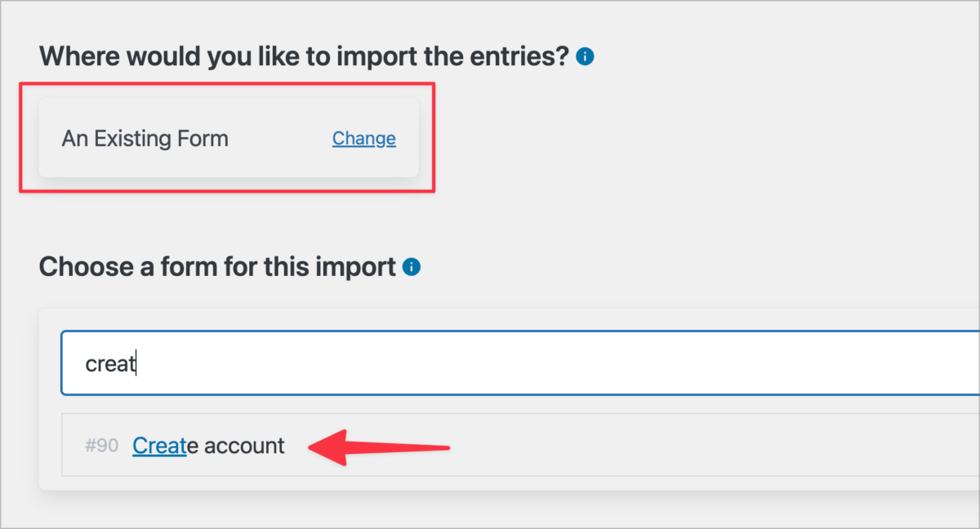The height and width of the screenshot is (529, 980).
Task: Pick the Create account form from the suggestions
Action: [x=208, y=445]
